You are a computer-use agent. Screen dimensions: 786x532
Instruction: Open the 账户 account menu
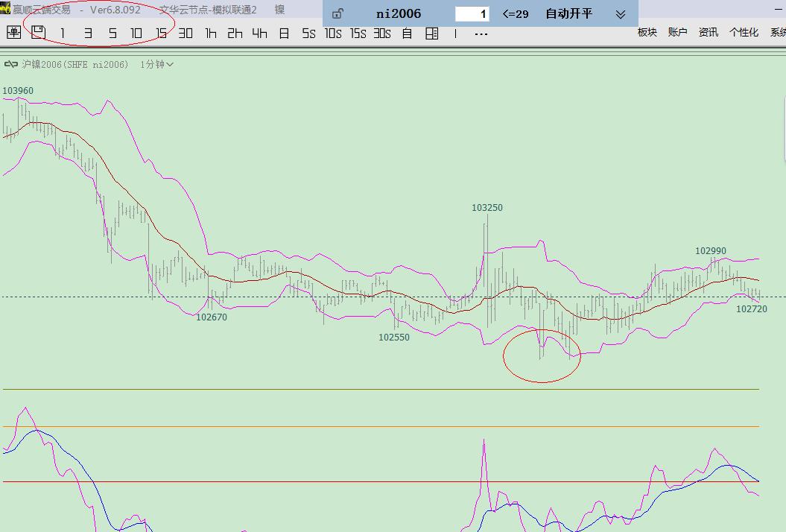click(x=677, y=33)
